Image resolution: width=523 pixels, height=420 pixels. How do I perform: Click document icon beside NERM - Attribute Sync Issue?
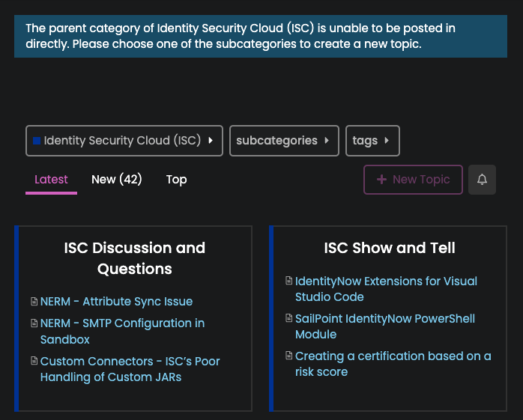34,301
